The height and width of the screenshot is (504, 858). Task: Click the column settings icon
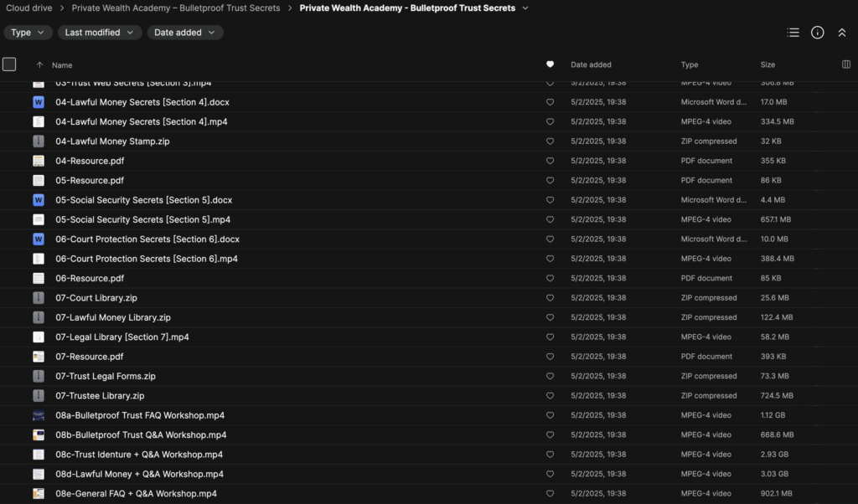pos(845,64)
